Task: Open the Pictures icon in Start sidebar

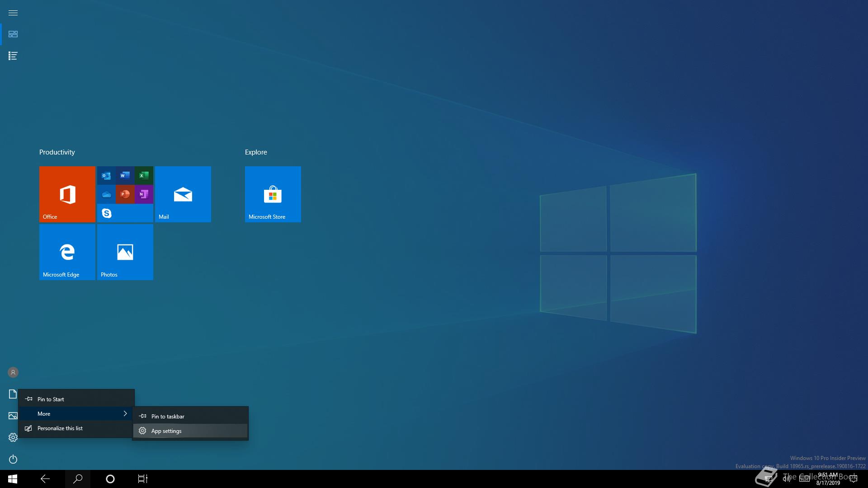Action: [x=13, y=416]
